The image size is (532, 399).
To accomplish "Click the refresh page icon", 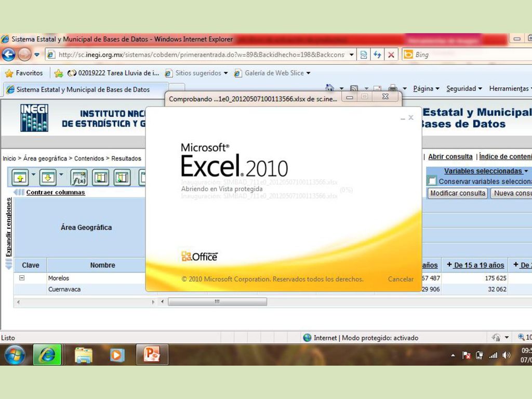I will [x=377, y=55].
